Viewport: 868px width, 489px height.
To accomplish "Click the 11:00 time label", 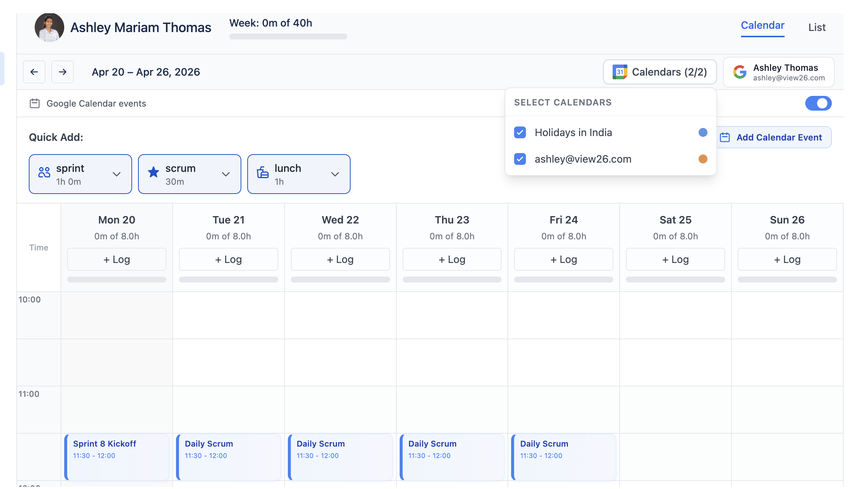I will [x=29, y=394].
